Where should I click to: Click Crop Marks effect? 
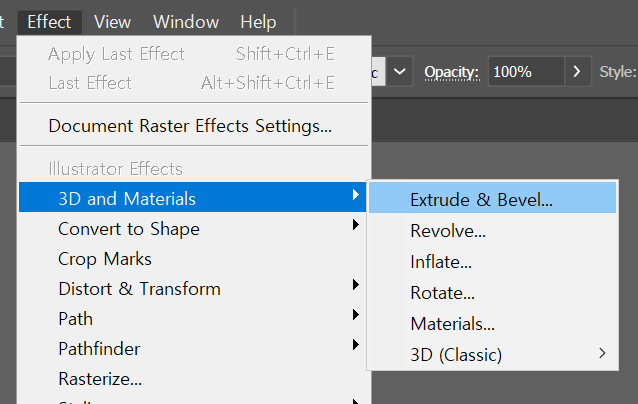point(194,259)
